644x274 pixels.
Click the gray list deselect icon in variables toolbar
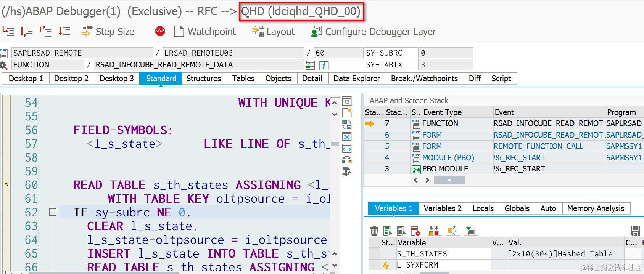point(401,231)
